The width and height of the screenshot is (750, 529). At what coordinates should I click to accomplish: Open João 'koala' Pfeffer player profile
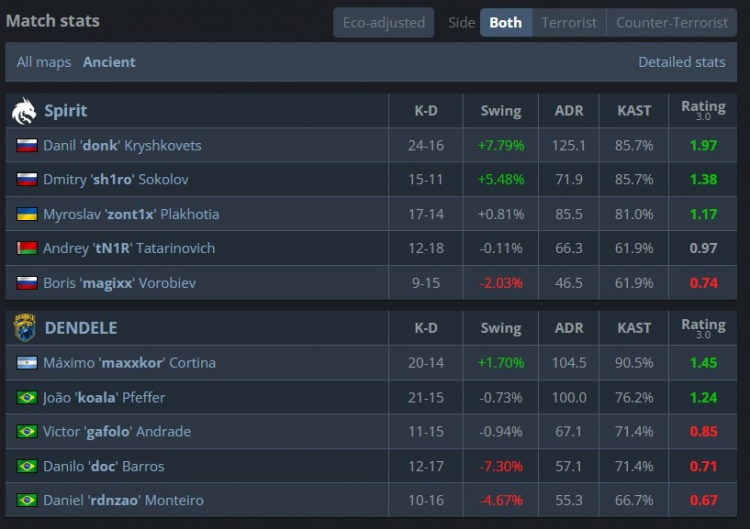pyautogui.click(x=104, y=397)
